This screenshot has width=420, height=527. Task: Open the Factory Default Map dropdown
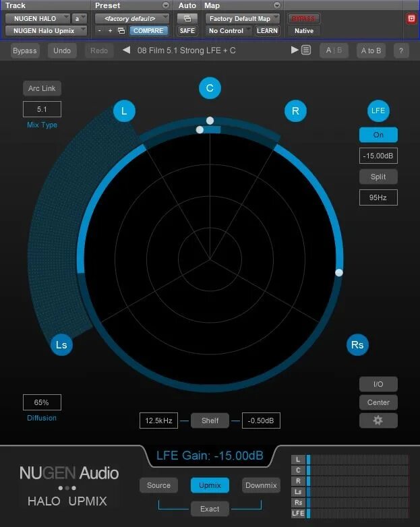pos(243,18)
